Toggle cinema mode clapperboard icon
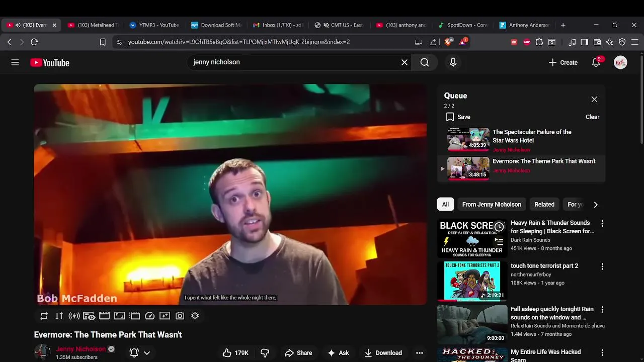Screen dimensions: 644x362 (x=104, y=316)
